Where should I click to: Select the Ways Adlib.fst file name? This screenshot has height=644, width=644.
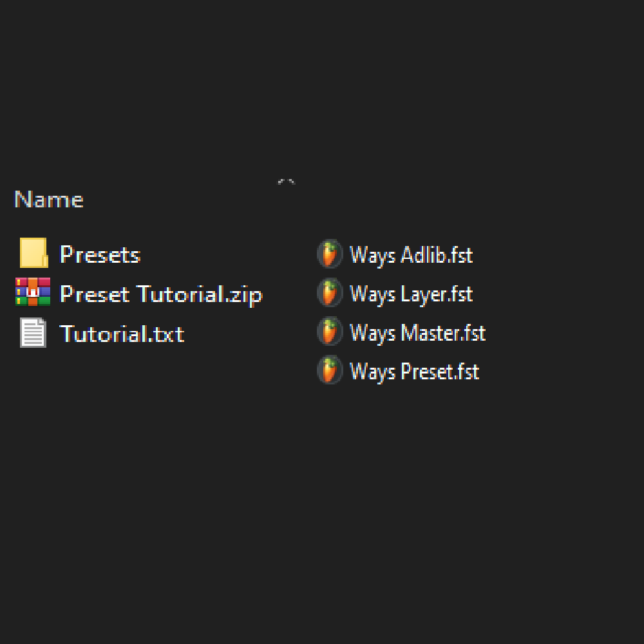pos(411,255)
